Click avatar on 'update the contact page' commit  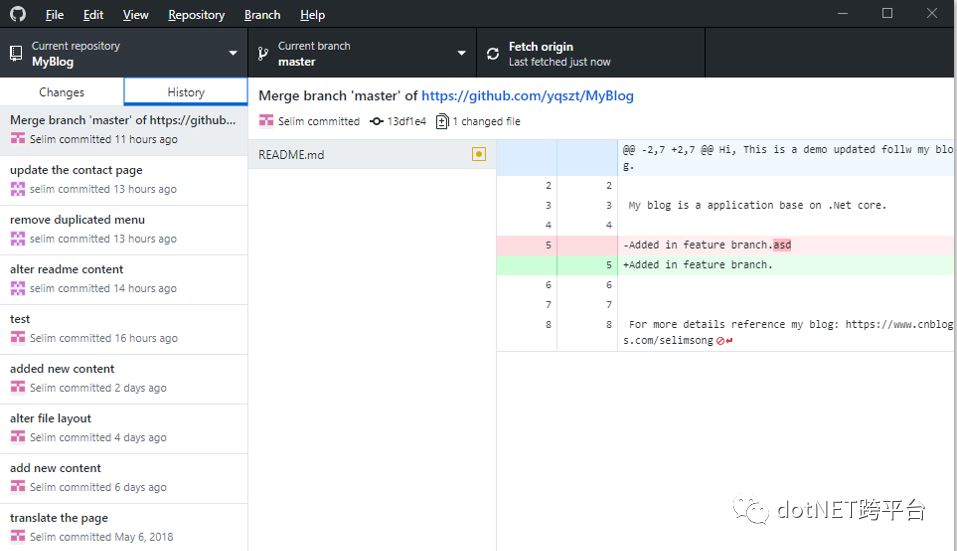pos(18,189)
